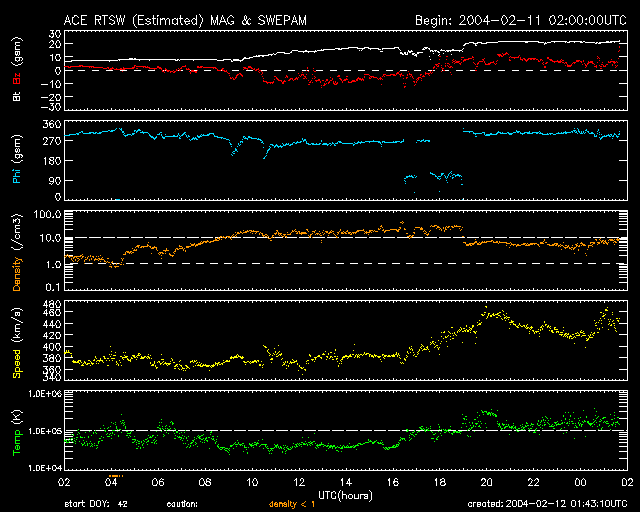Click the "start DOY: 42" footer text
The width and height of the screenshot is (640, 512).
pyautogui.click(x=96, y=504)
